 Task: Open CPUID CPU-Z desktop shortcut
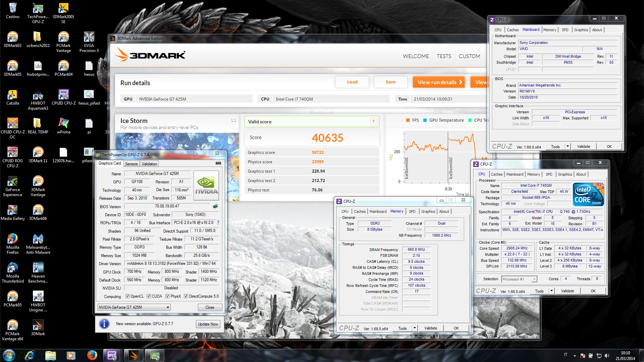(63, 97)
